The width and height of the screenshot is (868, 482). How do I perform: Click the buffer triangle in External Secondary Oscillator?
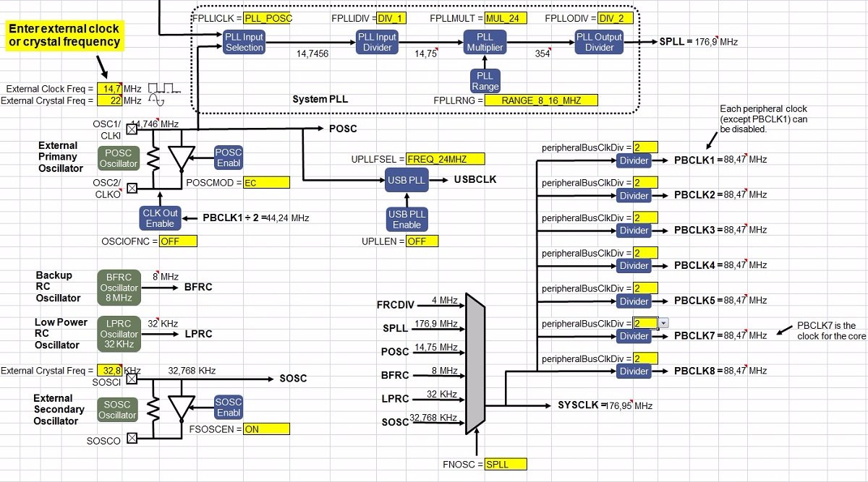click(x=181, y=408)
